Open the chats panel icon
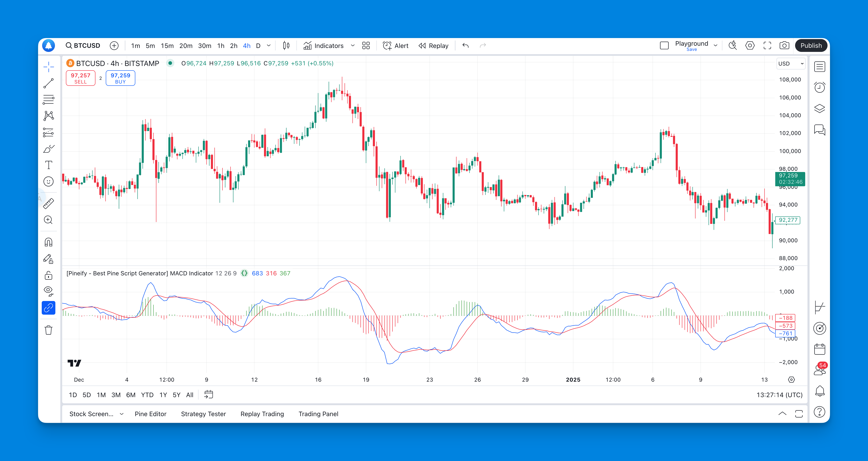The width and height of the screenshot is (868, 461). click(x=819, y=130)
